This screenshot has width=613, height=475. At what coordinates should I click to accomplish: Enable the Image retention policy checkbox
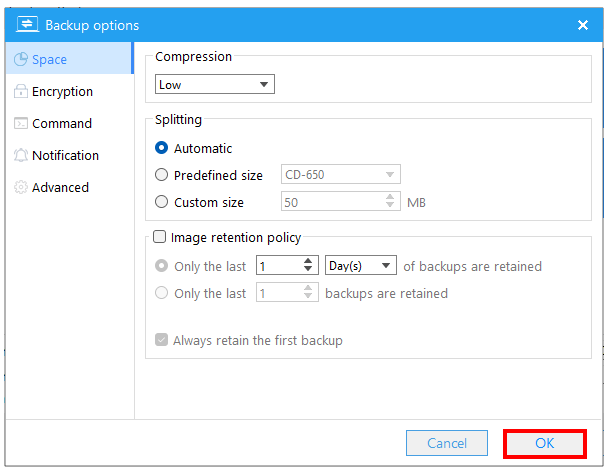(x=159, y=237)
